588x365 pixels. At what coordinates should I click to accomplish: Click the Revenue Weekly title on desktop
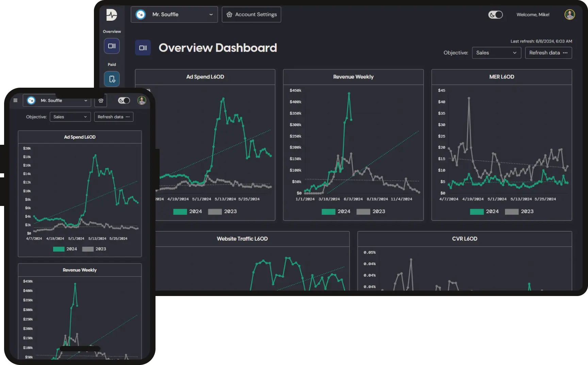point(353,77)
